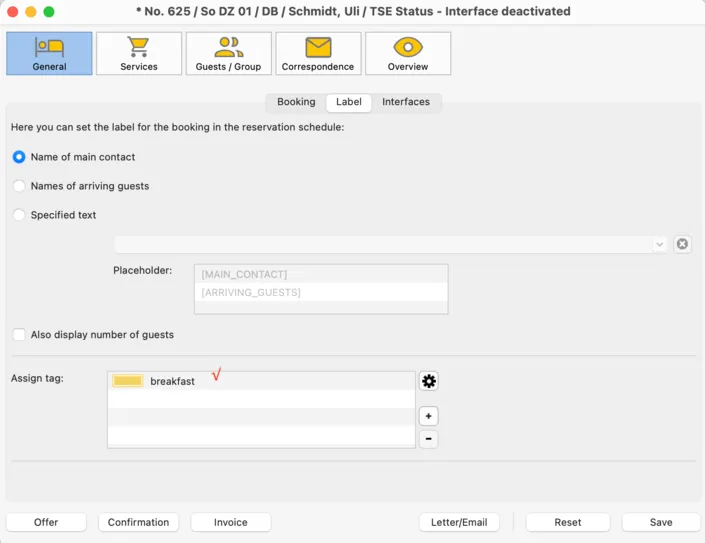Maximize the window with the green button
This screenshot has width=705, height=543.
49,12
